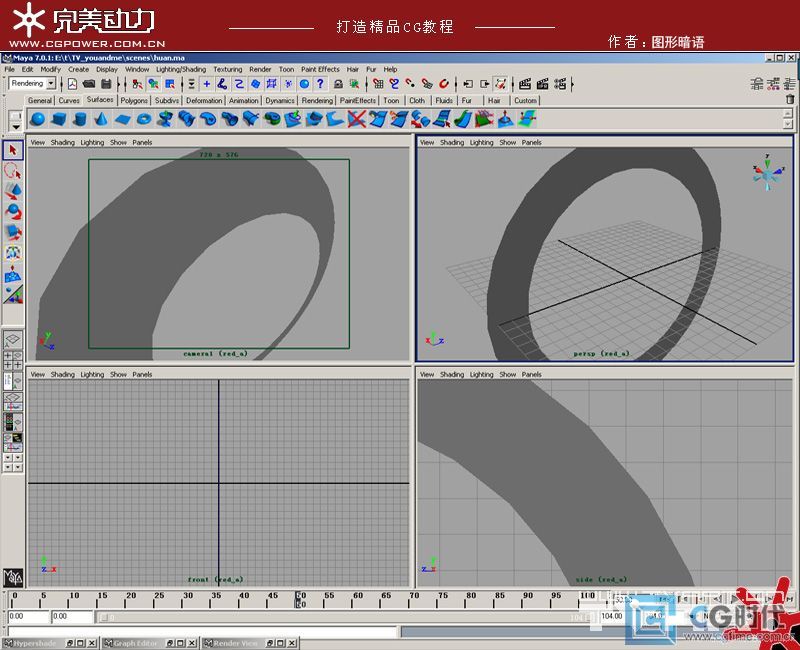This screenshot has width=800, height=650.
Task: Open the shelf options arrow menu
Action: (x=16, y=127)
